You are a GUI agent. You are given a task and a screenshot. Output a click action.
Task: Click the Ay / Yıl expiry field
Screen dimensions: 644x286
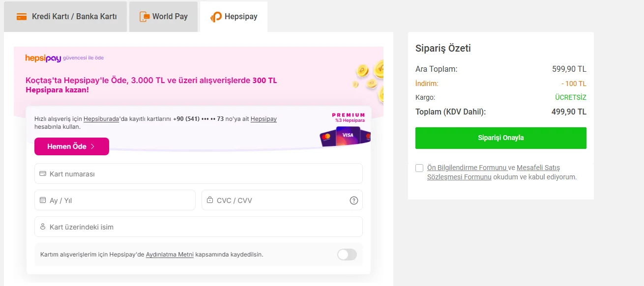[x=115, y=200]
